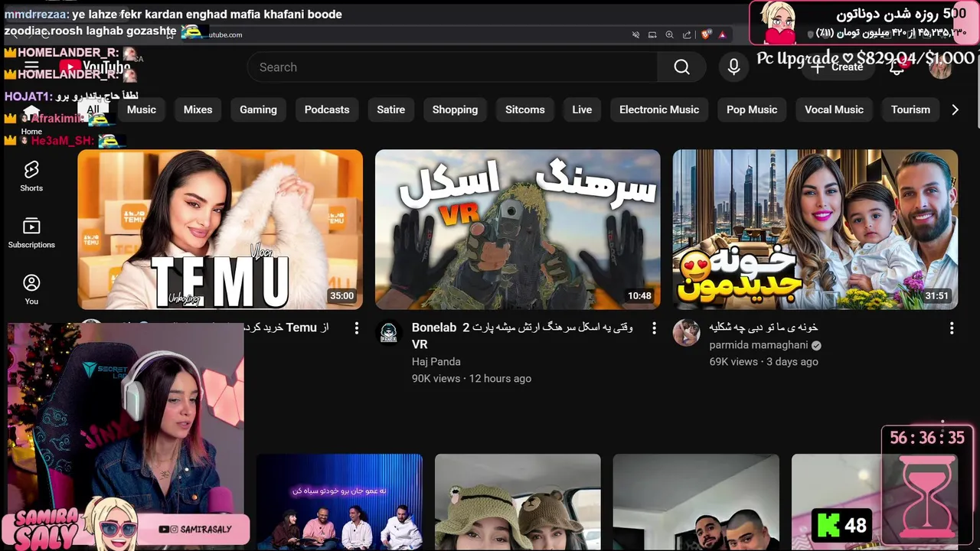The height and width of the screenshot is (551, 980).
Task: Click the parmida mamaghani channel name
Action: pyautogui.click(x=759, y=345)
